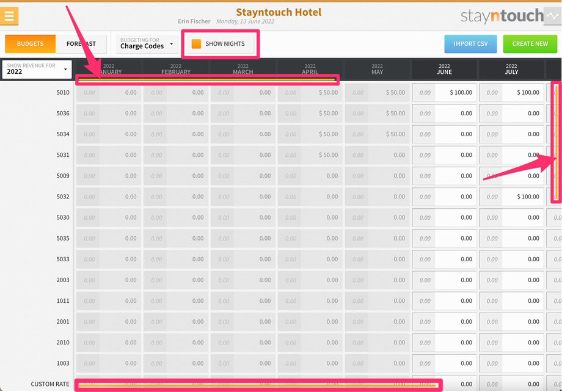The height and width of the screenshot is (392, 562).
Task: Select charge code row label 1011
Action: point(63,300)
